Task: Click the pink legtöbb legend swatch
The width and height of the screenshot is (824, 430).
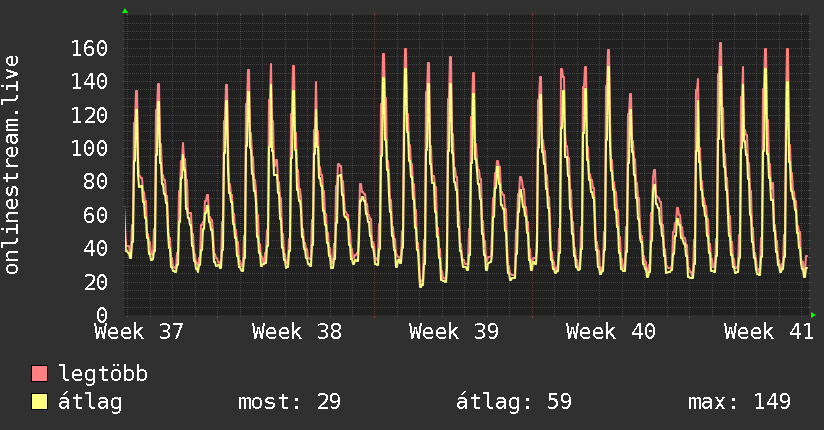Action: (39, 374)
